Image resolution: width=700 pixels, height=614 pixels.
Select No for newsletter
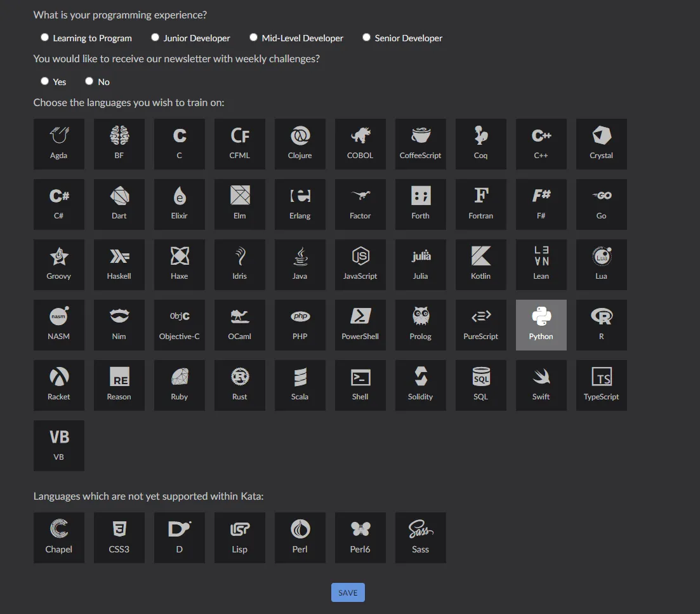(x=89, y=81)
